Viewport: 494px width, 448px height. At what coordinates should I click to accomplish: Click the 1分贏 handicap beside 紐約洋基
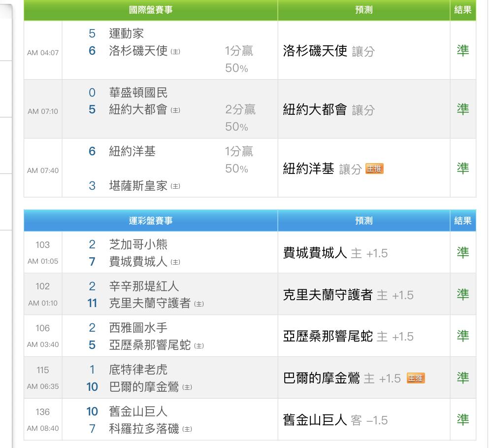(239, 151)
